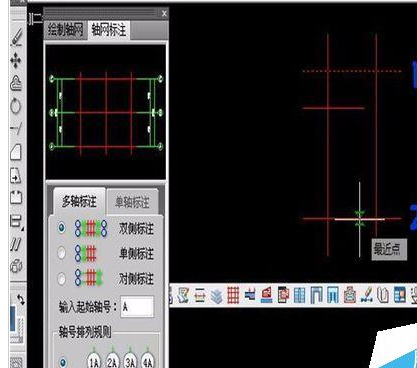Select the Erase tool with pencil icon
This screenshot has width=417, height=368.
pyautogui.click(x=16, y=37)
